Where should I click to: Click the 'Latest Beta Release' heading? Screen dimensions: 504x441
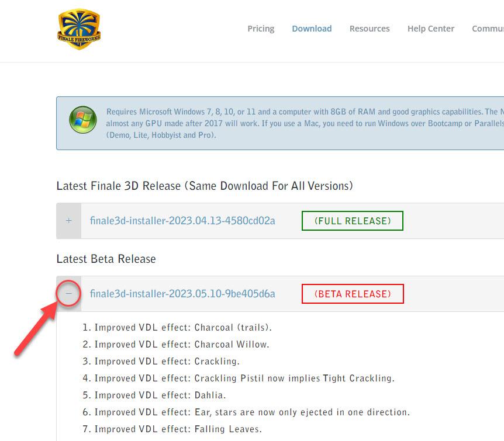(x=106, y=259)
